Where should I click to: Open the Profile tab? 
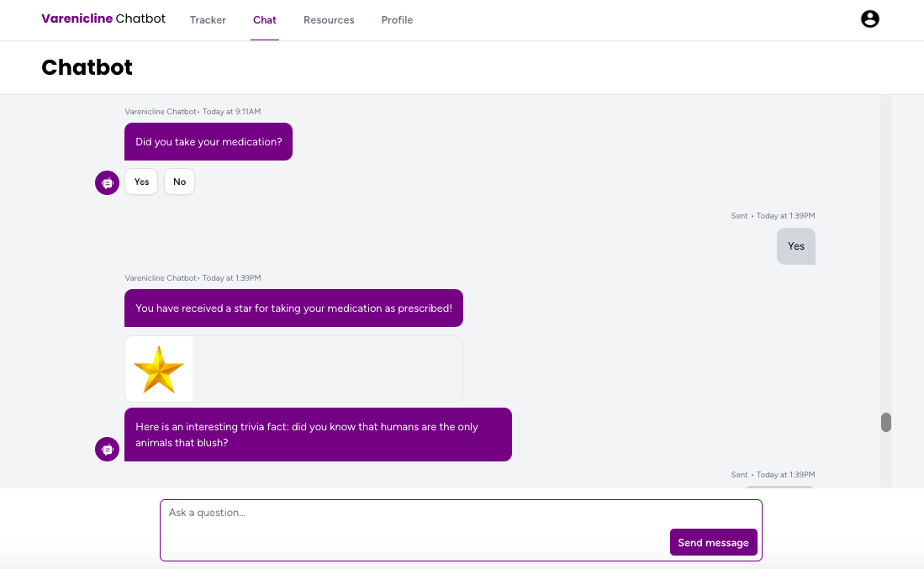(397, 20)
